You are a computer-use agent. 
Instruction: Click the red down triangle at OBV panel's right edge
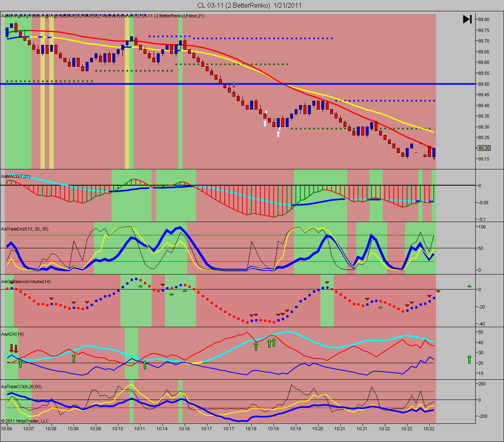[x=438, y=291]
